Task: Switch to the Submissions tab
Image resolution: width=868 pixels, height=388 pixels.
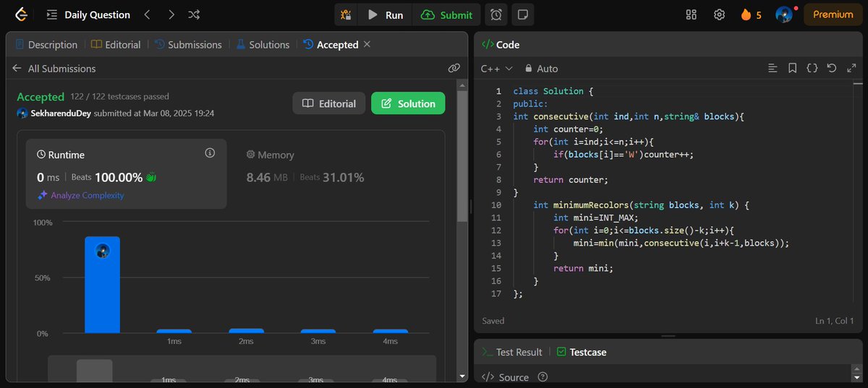Action: point(189,45)
